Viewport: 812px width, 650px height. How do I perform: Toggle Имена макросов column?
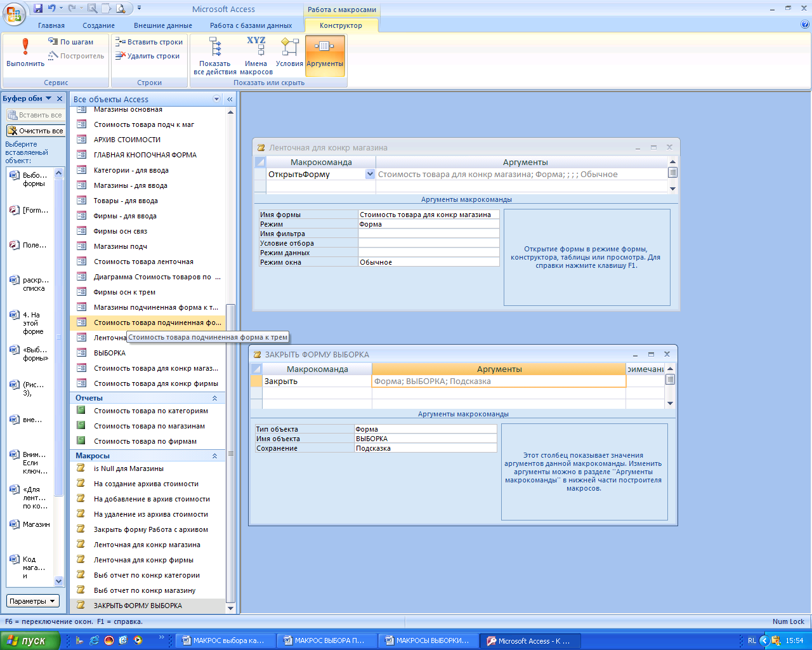tap(256, 56)
